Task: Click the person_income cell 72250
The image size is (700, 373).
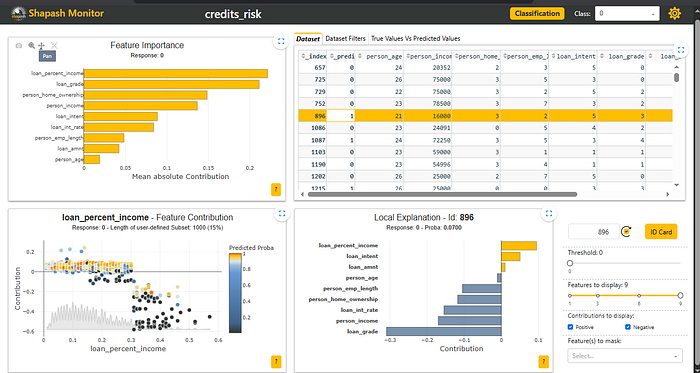Action: [428, 140]
